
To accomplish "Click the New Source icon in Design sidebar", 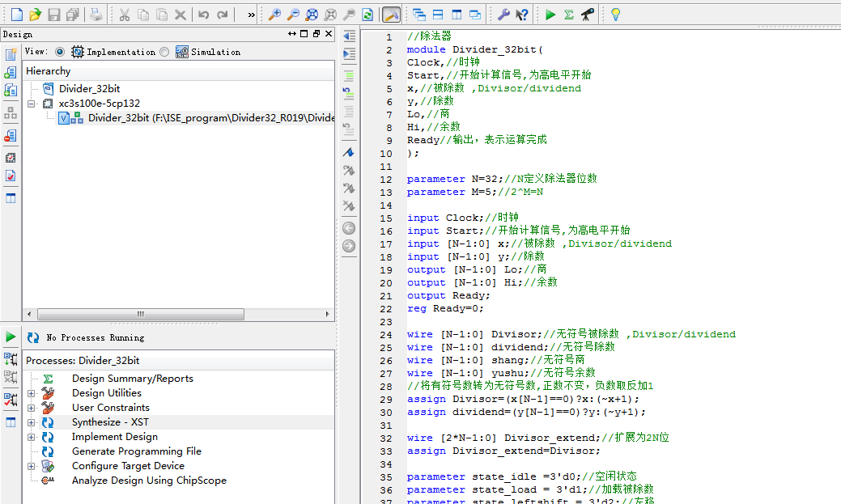I will pos(11,55).
